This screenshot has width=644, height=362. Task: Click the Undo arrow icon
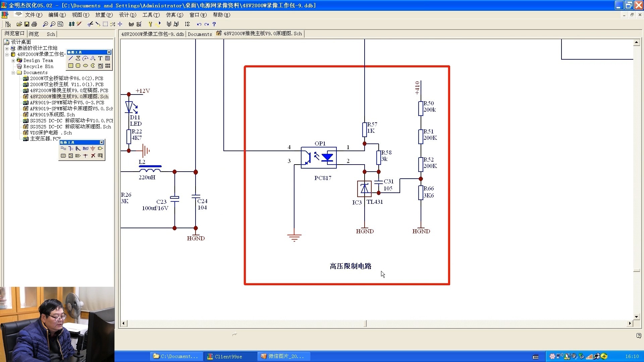(199, 24)
